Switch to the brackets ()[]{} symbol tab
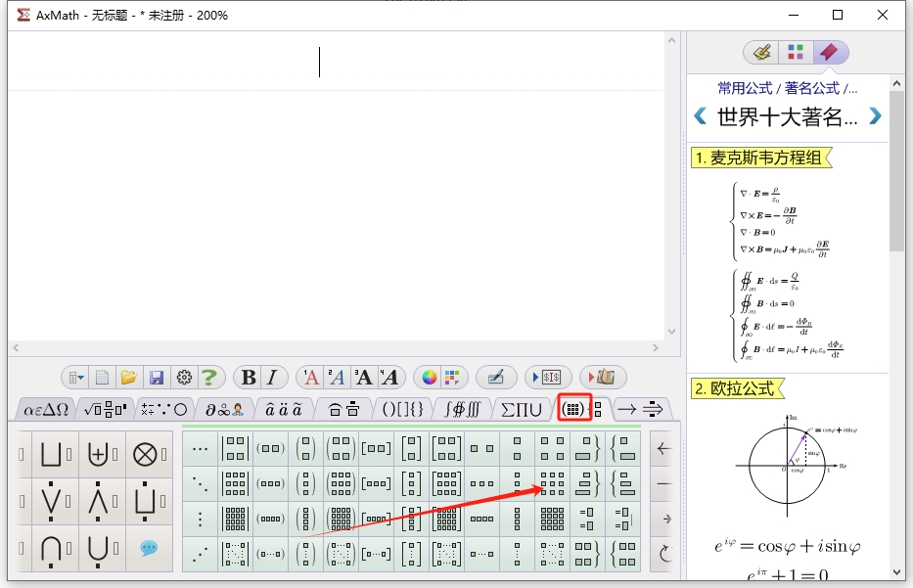 tap(400, 409)
